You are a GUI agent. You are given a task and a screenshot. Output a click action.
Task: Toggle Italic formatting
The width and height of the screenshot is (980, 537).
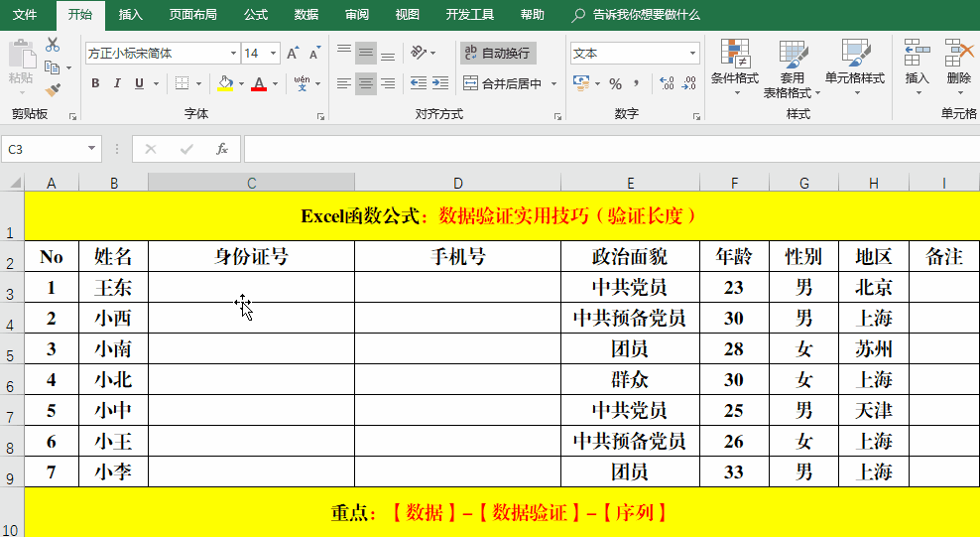[117, 84]
